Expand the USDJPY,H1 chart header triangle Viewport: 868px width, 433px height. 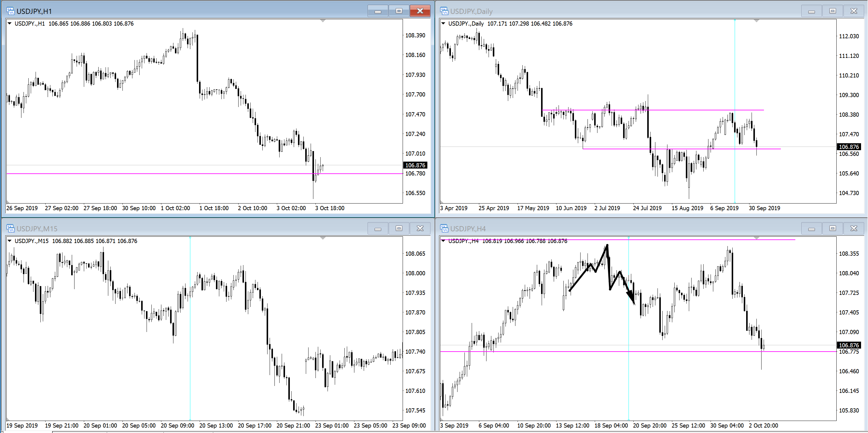click(9, 24)
